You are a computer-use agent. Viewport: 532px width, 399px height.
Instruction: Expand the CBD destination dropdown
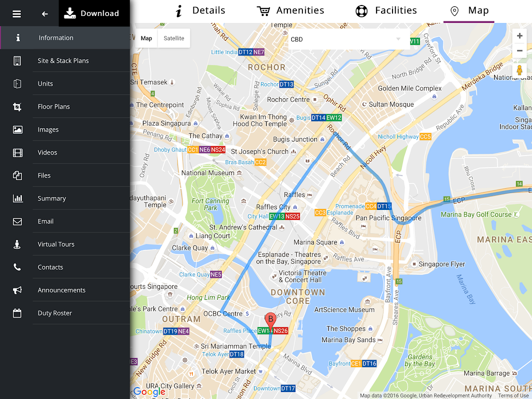[x=349, y=39]
